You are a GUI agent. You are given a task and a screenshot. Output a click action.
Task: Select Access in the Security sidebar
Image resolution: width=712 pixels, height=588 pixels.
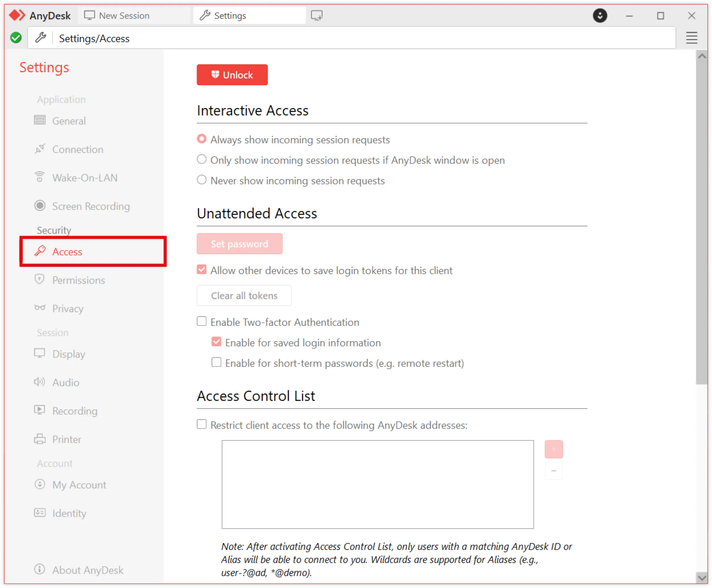[x=67, y=252]
